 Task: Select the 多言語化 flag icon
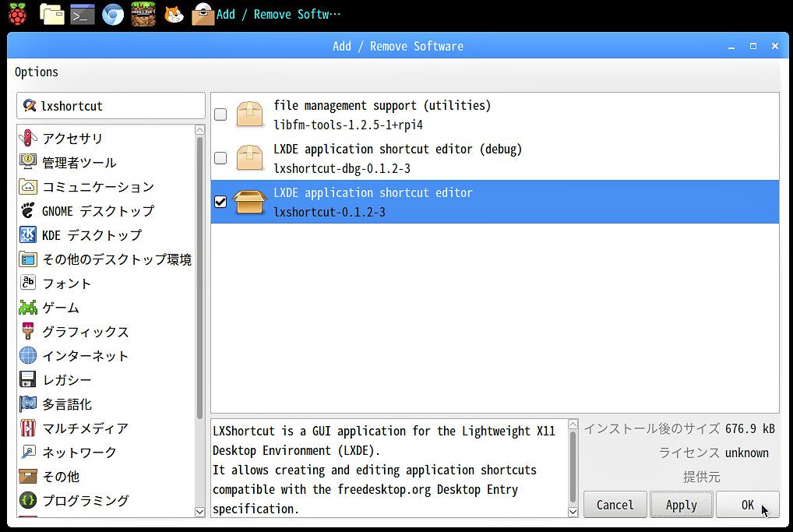pos(28,403)
